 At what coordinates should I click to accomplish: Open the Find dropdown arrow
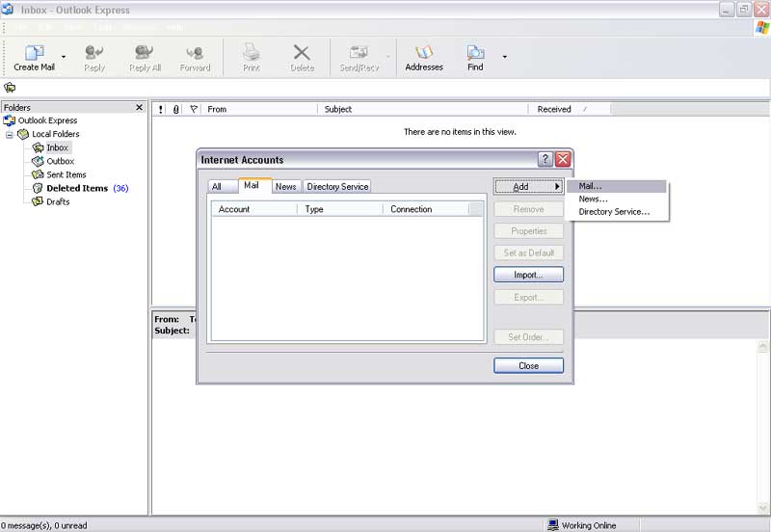[x=504, y=57]
